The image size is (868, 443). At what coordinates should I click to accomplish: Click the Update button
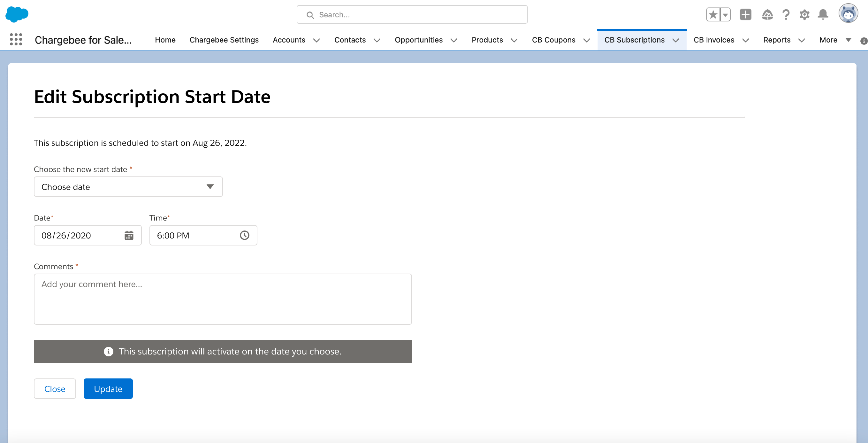click(x=108, y=389)
